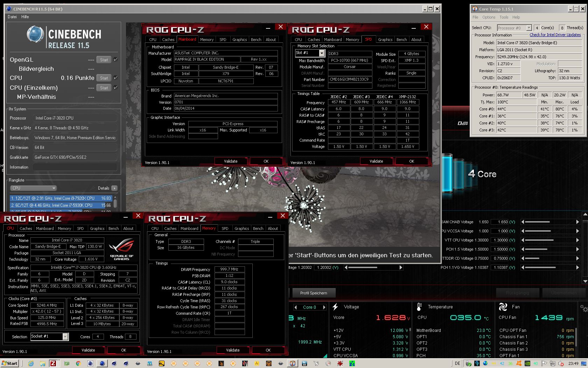
Task: Click the NVIDIA tray icon
Action: 527,363
